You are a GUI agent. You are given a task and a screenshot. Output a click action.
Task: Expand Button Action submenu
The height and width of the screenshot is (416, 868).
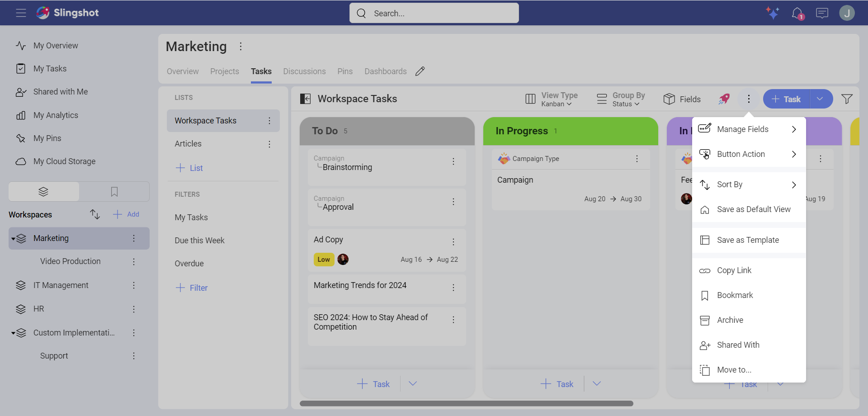pos(749,154)
